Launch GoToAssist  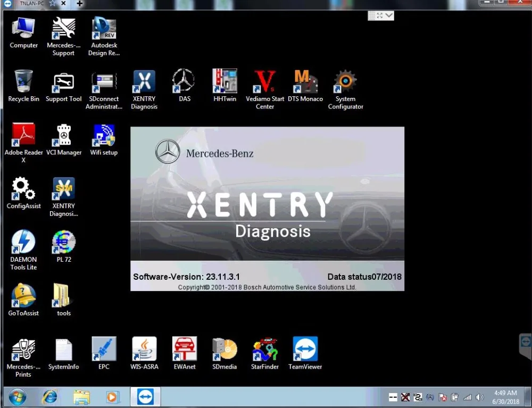tap(23, 299)
